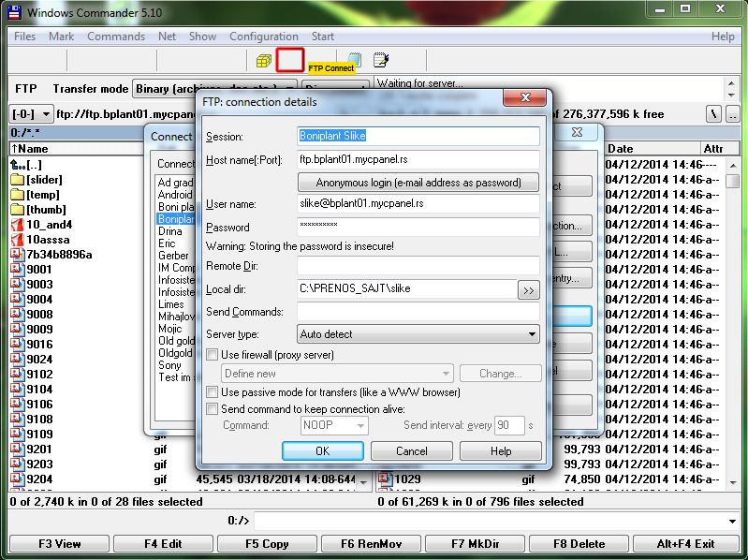Tick Use passive mode for transfers

click(x=212, y=392)
